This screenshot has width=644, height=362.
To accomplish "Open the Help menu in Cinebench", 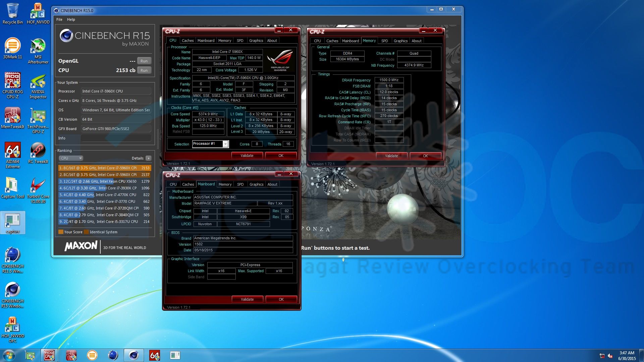I will pos(71,19).
